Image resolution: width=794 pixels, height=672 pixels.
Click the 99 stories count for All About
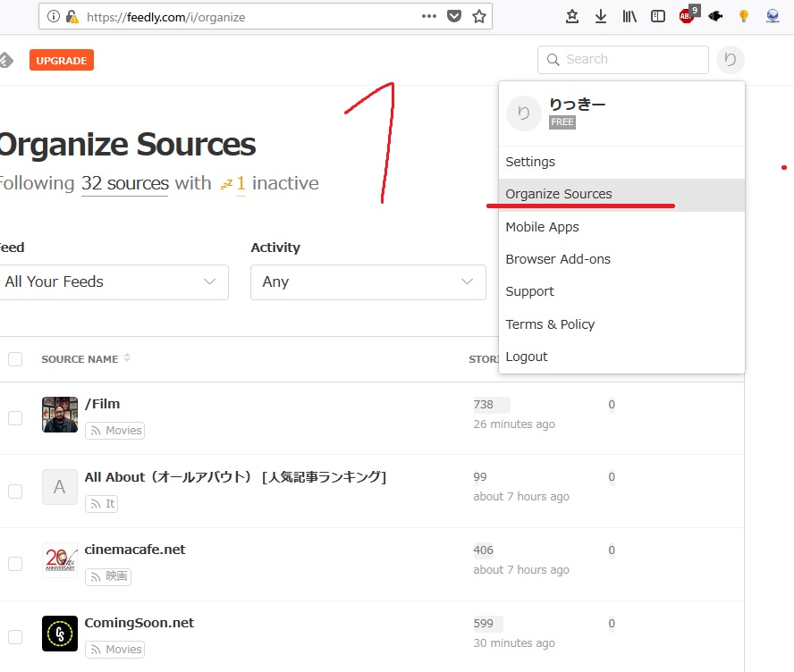[479, 477]
